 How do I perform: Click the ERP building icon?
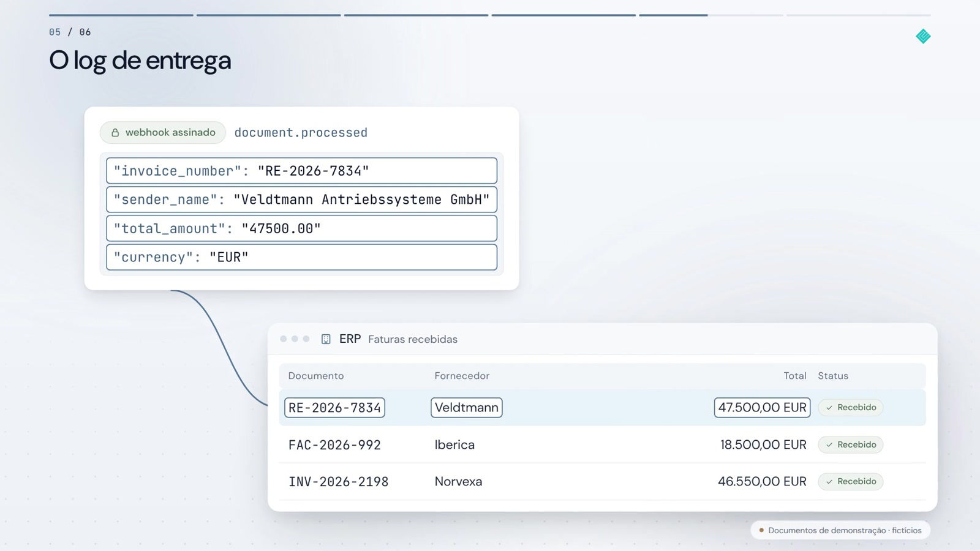(x=326, y=339)
